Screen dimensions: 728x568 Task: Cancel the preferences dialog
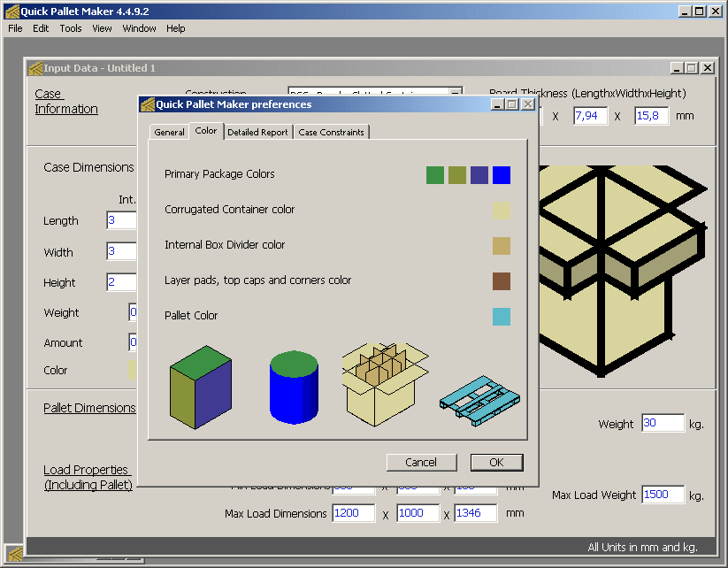click(422, 462)
